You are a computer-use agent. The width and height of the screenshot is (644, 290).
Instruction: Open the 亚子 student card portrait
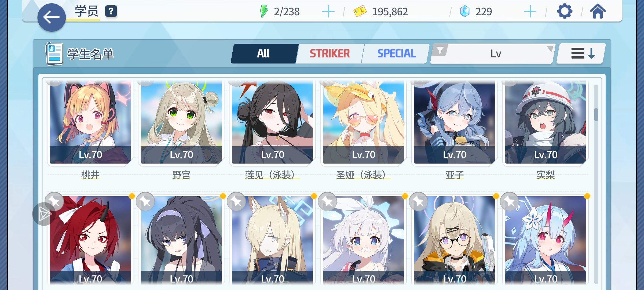click(454, 122)
